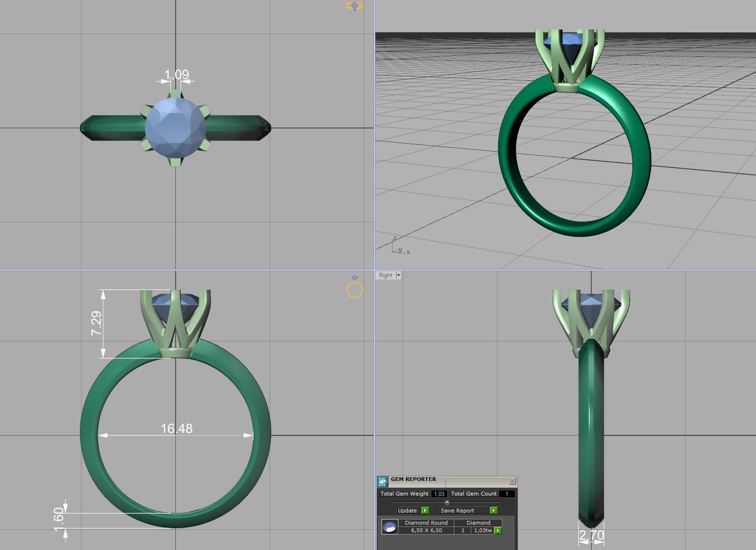This screenshot has height=550, width=756.
Task: Click the front viewport ring icon
Action: tap(355, 287)
